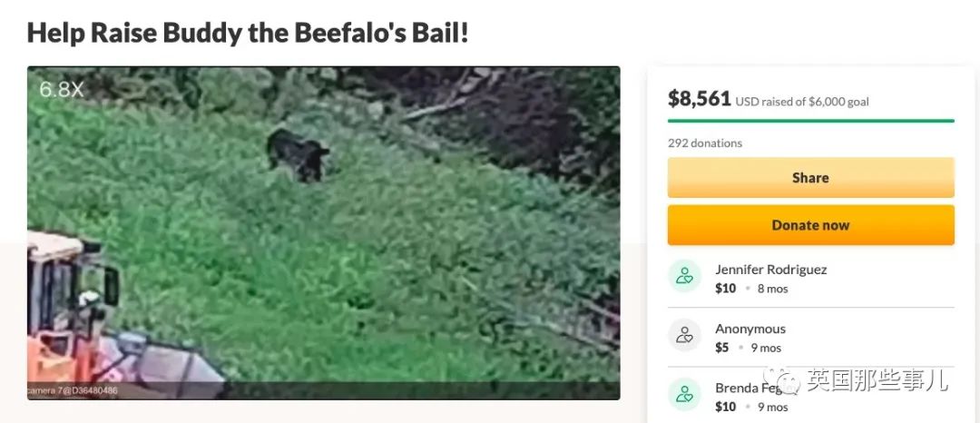This screenshot has width=980, height=423.
Task: Click the 6.8X zoom label on photo
Action: [62, 90]
